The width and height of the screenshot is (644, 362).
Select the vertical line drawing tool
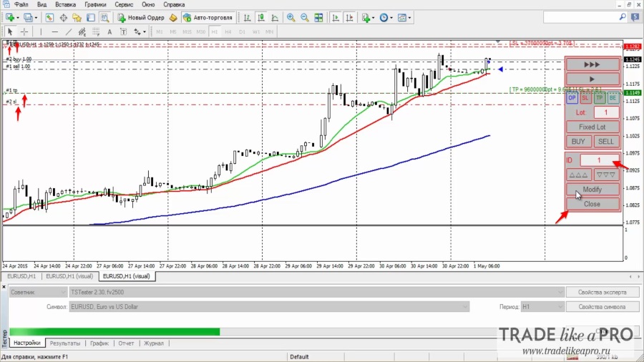pos(41,31)
